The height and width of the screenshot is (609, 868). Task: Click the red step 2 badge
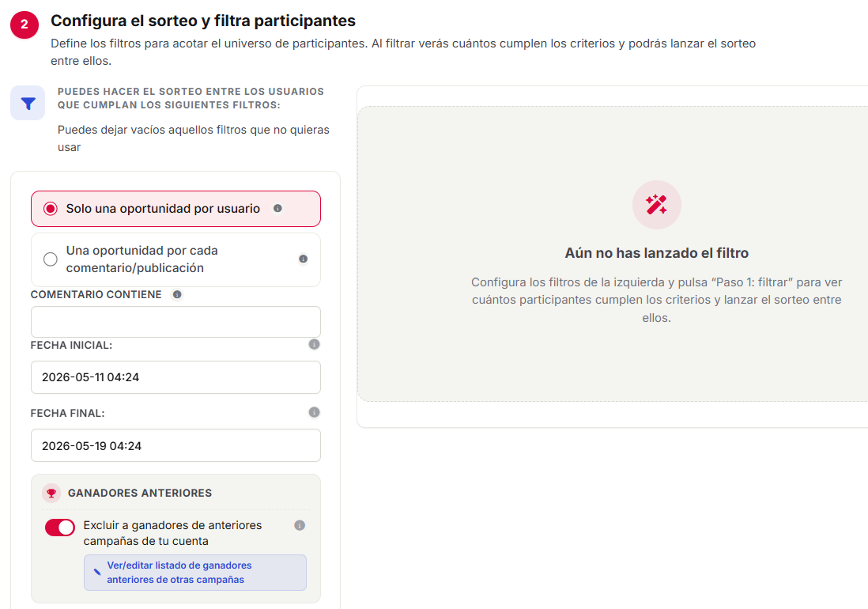25,25
